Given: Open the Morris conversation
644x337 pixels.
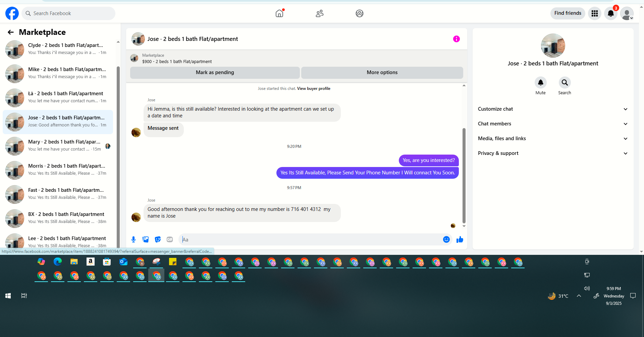Looking at the screenshot, I should [x=58, y=170].
